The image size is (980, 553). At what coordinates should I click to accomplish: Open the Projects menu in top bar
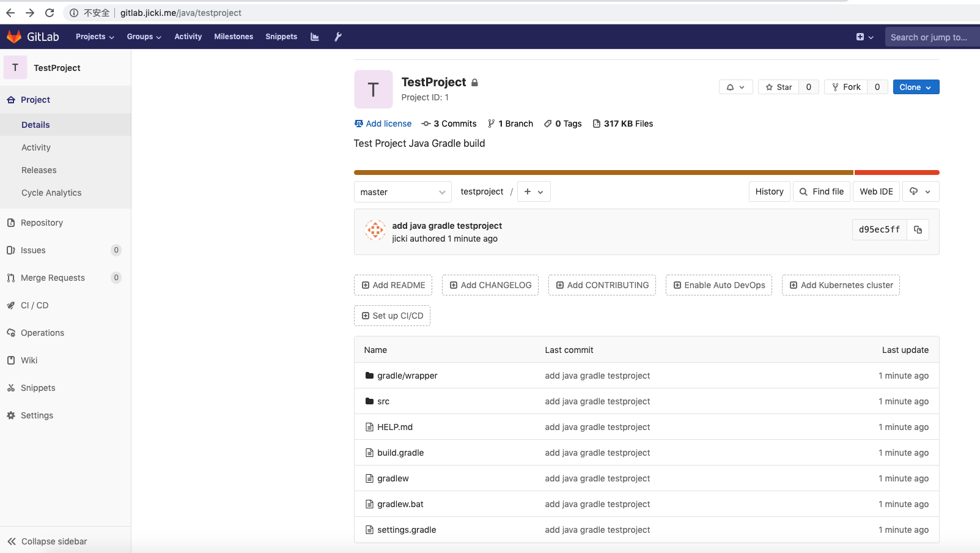94,37
